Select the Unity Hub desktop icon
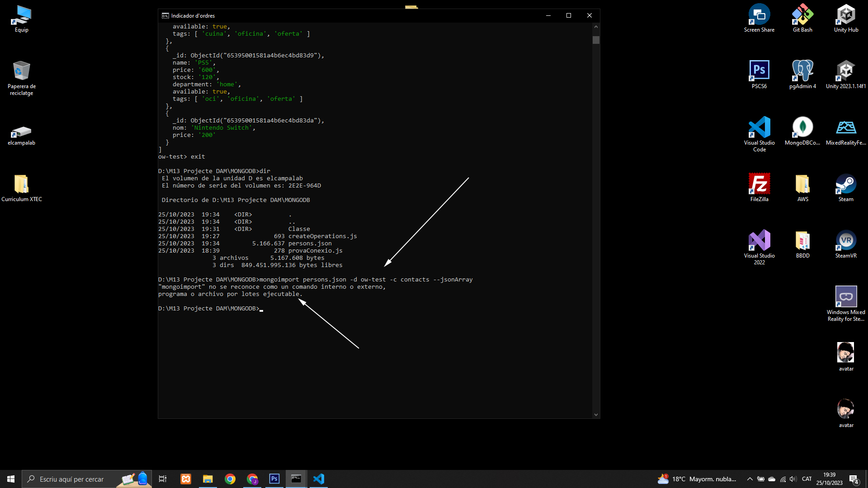The image size is (868, 488). (x=846, y=19)
